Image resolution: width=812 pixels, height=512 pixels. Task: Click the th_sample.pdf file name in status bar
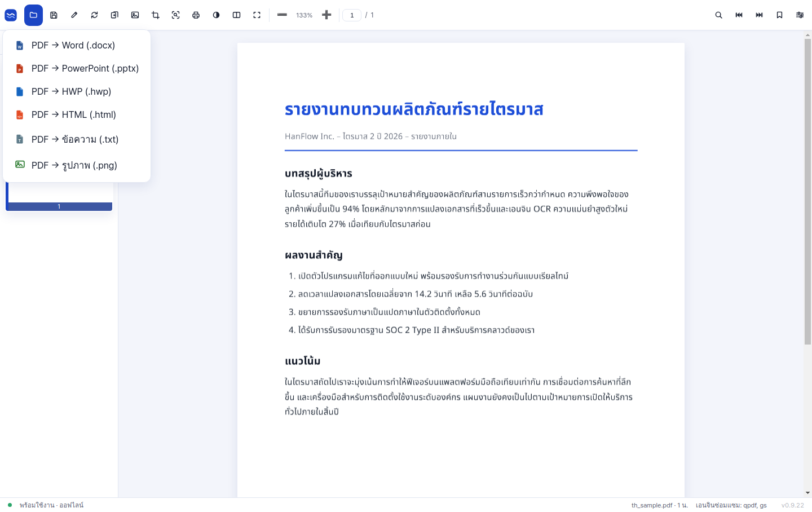pyautogui.click(x=652, y=505)
